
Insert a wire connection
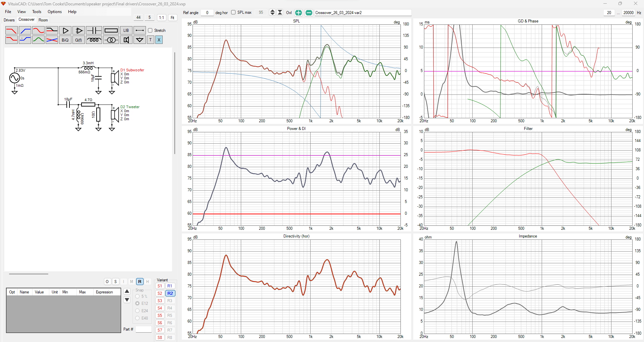[140, 30]
